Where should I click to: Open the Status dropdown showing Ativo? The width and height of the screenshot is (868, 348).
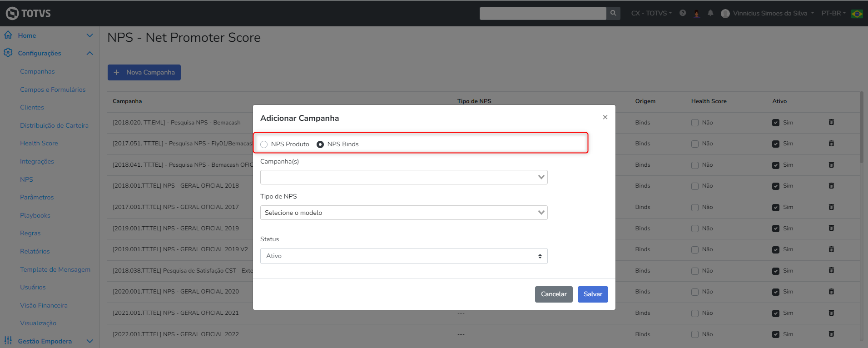404,256
